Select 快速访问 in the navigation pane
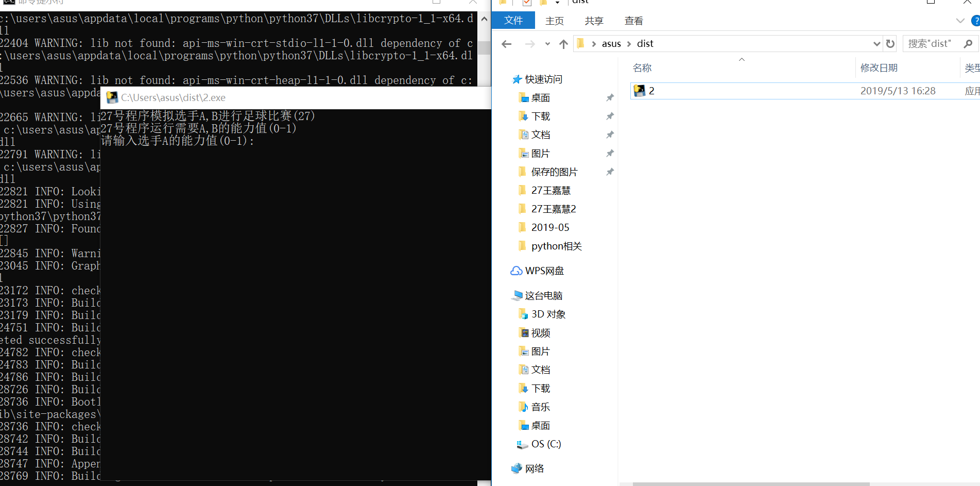Image resolution: width=980 pixels, height=486 pixels. click(543, 79)
